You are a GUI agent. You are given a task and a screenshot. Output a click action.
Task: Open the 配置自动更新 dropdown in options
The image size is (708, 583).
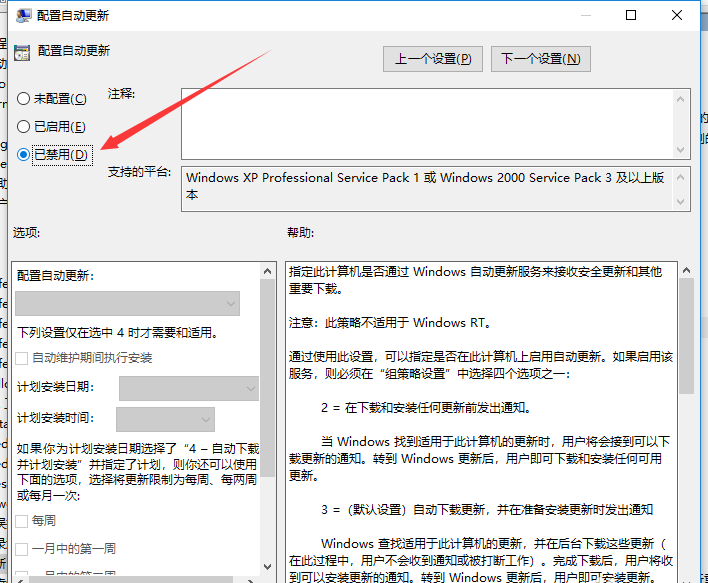click(127, 303)
